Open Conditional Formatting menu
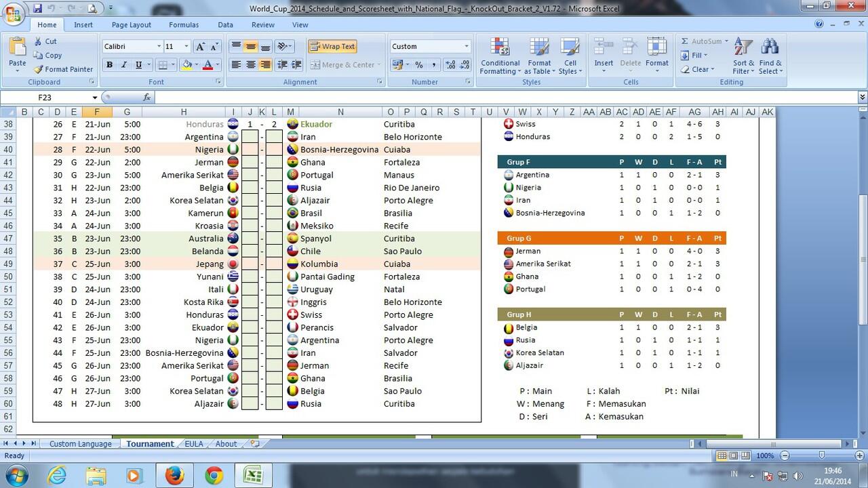868x488 pixels. point(500,56)
